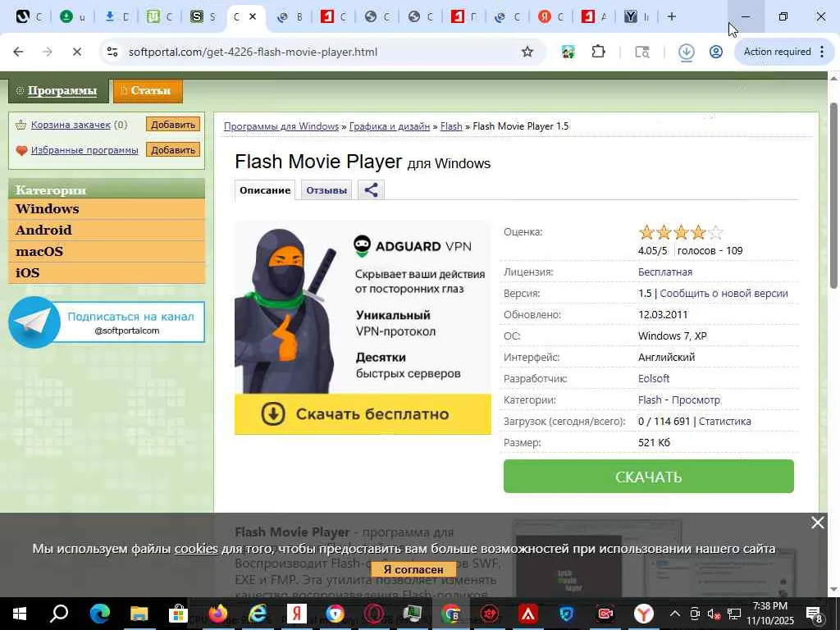The image size is (840, 630).
Task: Click Добавить next to Избранные программы
Action: click(172, 150)
